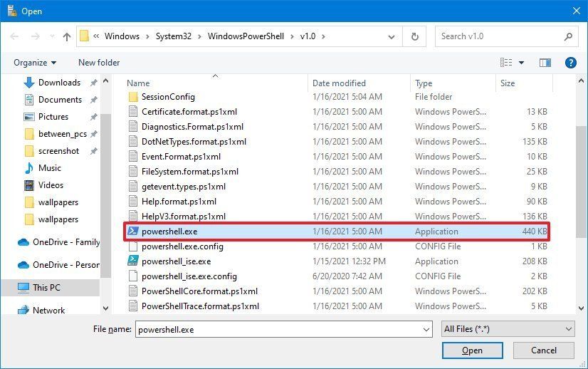Select powershell_ise.exe.config file
The image size is (588, 369).
point(189,276)
